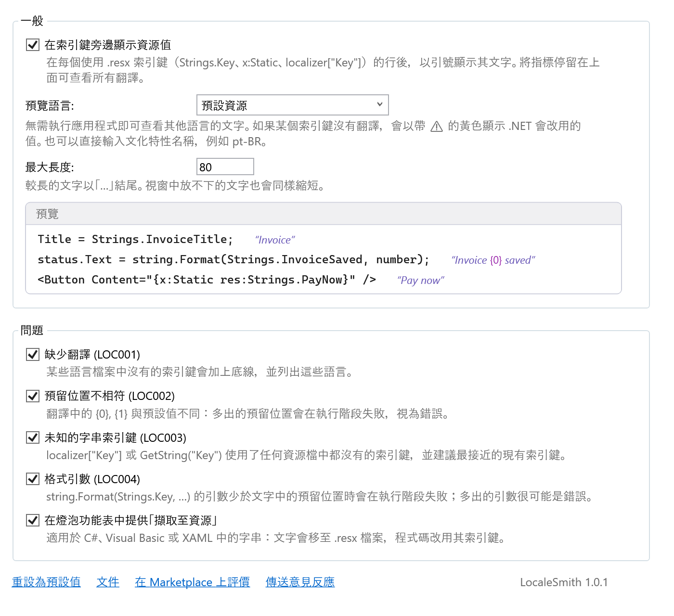Open the 預覽語言 dropdown showing 預設資源
The image size is (674, 616).
292,105
